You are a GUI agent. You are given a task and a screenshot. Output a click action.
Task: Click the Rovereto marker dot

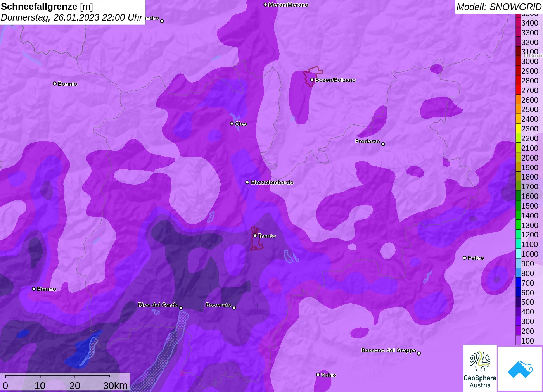[234, 307]
